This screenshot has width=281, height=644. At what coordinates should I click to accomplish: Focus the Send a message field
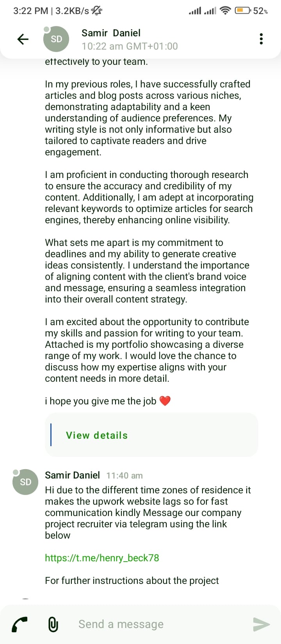[x=156, y=624]
